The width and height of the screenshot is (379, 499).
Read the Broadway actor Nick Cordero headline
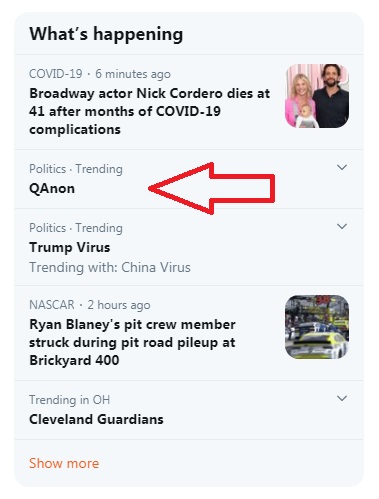tap(149, 111)
